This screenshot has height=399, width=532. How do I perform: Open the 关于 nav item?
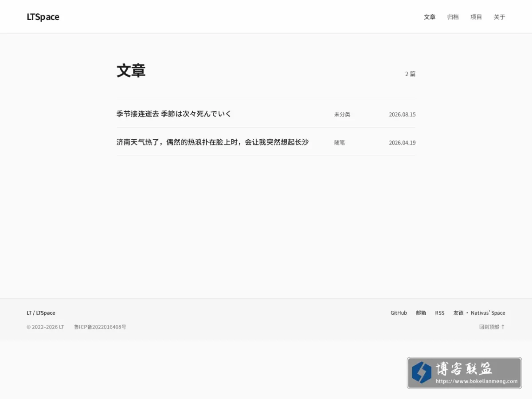pos(499,17)
